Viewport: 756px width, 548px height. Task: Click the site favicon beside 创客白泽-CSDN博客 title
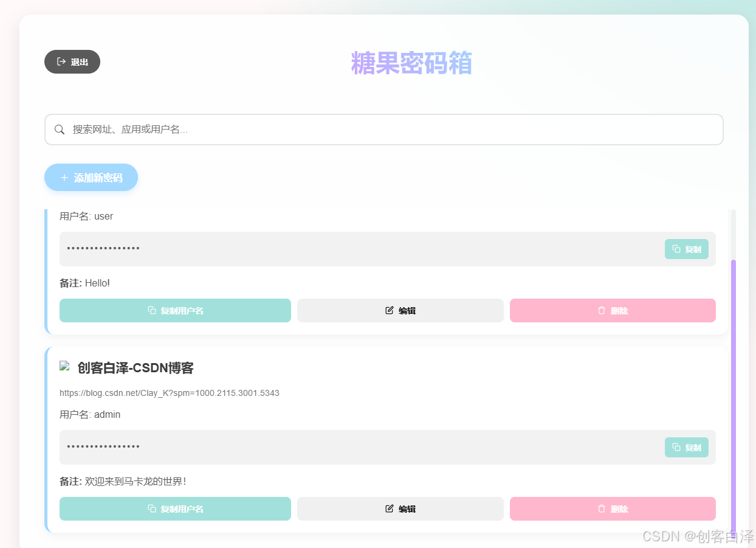[x=64, y=366]
